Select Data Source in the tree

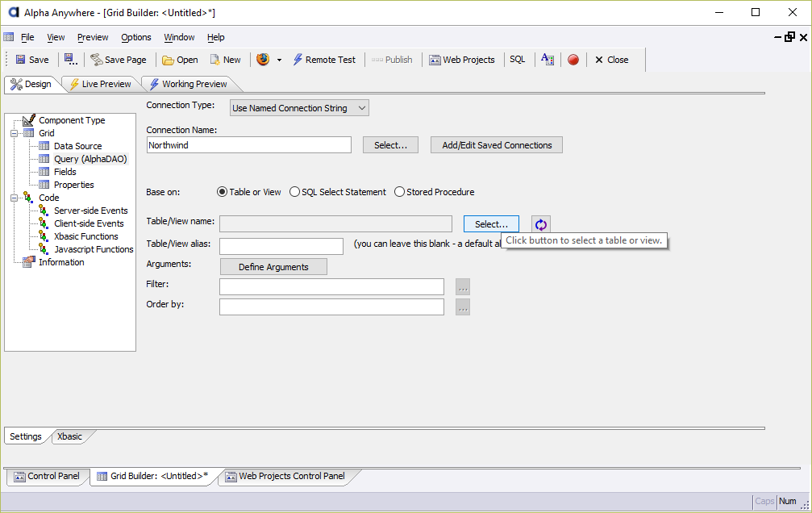[x=77, y=146]
